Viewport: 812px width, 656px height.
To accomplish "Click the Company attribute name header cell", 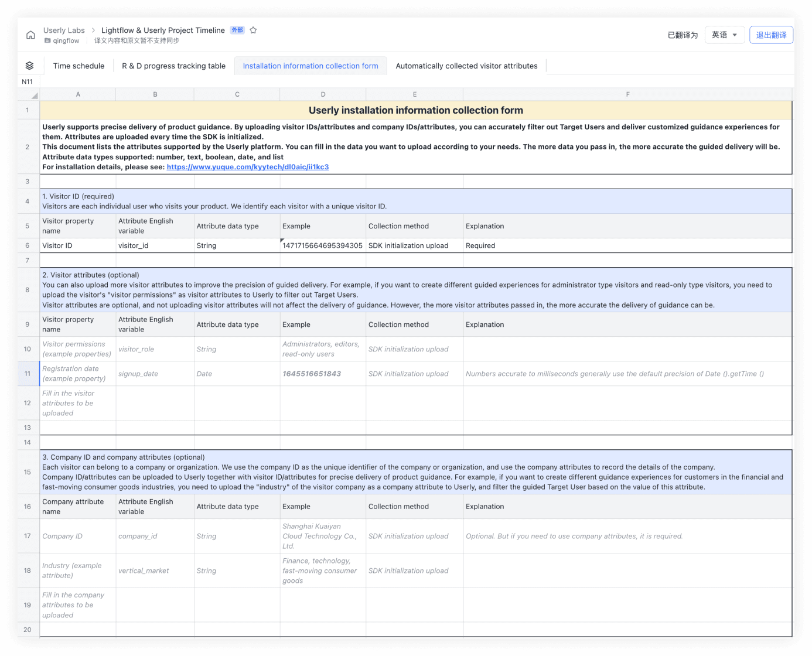I will 78,507.
